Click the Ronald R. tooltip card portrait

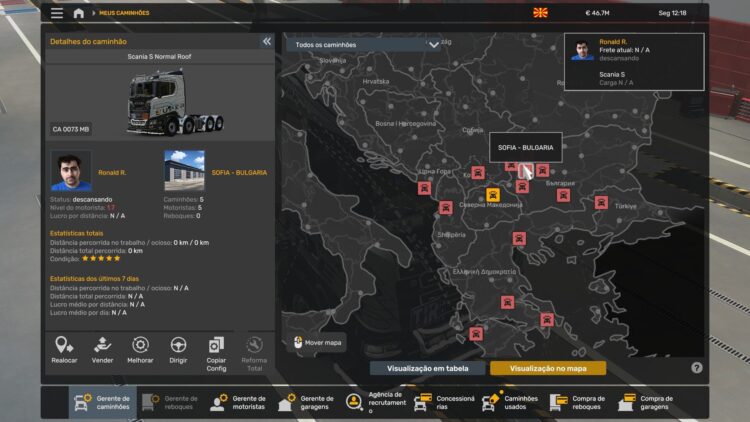click(x=582, y=50)
